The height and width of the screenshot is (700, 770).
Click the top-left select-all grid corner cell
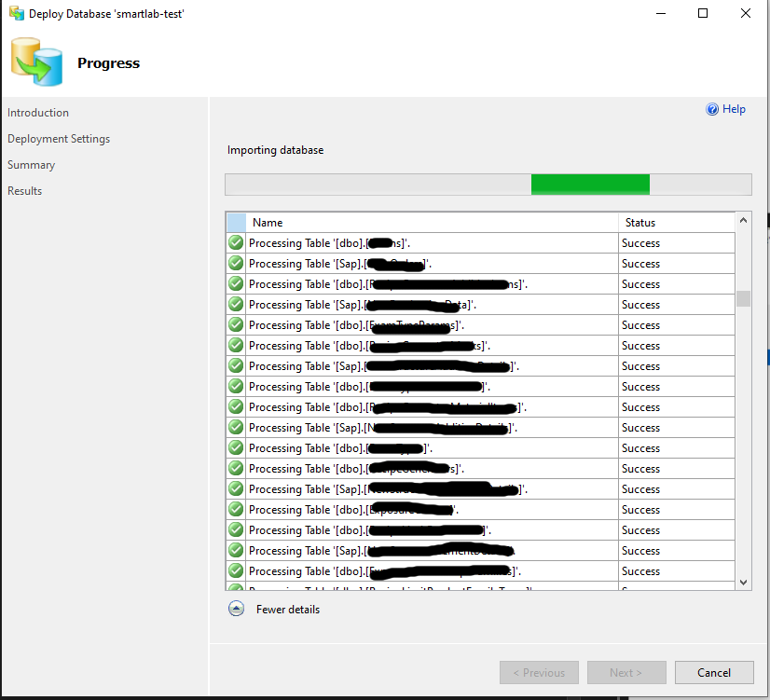tap(236, 223)
